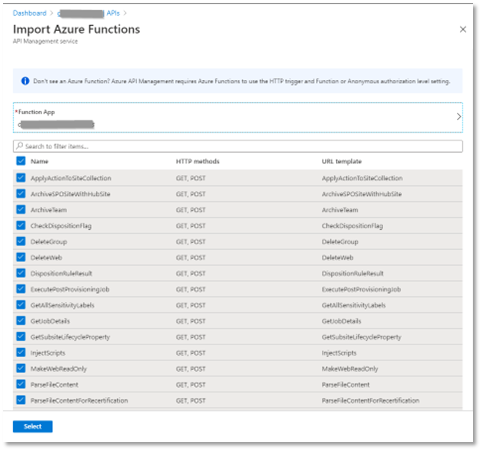The width and height of the screenshot is (482, 451).
Task: Click the URL template column header
Action: click(342, 161)
